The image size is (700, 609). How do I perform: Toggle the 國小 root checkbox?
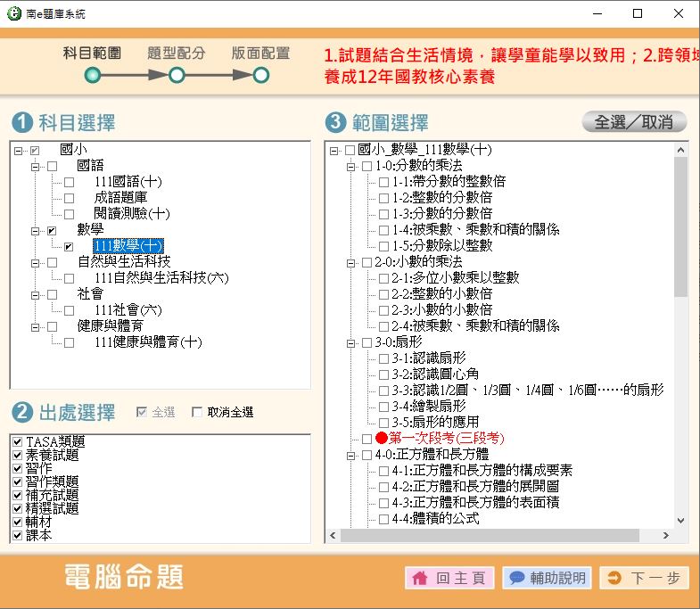coord(35,151)
